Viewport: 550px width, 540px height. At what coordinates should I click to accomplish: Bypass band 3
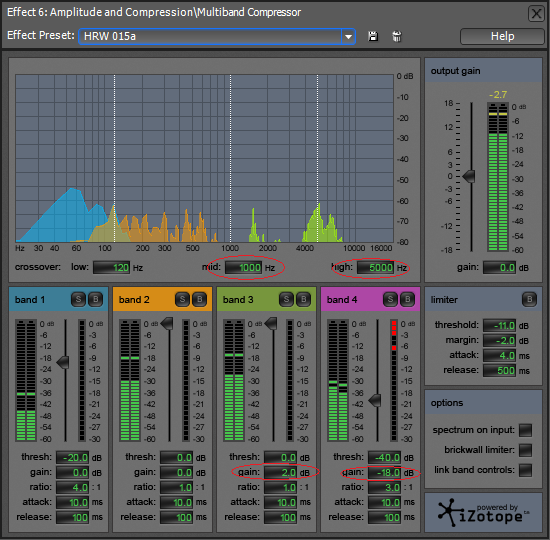point(303,299)
